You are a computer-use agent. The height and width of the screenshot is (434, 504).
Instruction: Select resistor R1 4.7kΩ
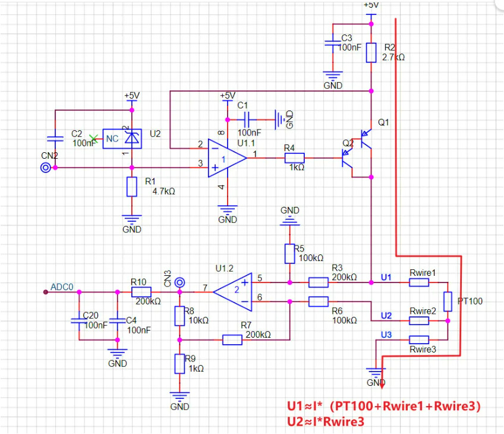(x=131, y=187)
